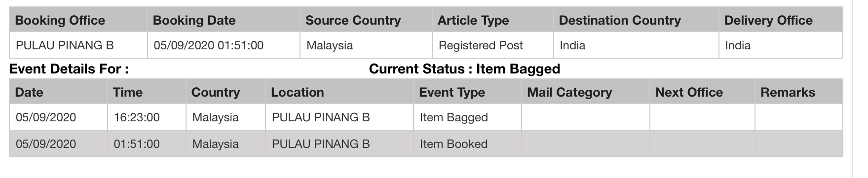Click the Current Status Item Bagged text

click(464, 69)
